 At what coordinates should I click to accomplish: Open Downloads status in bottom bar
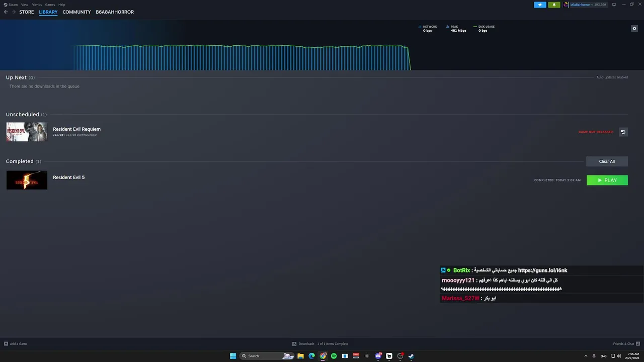(x=320, y=344)
